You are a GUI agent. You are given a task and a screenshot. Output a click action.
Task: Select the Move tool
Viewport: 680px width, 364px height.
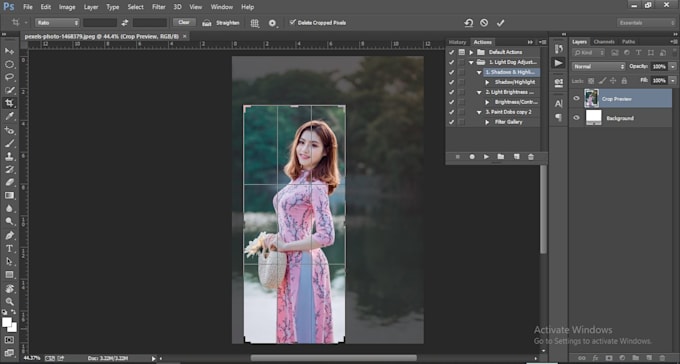point(9,51)
